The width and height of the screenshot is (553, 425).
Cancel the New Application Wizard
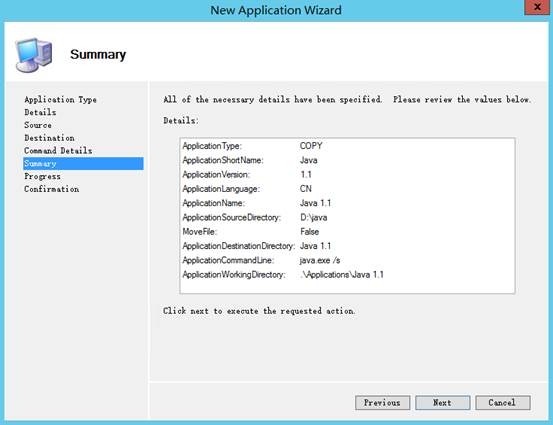[503, 402]
